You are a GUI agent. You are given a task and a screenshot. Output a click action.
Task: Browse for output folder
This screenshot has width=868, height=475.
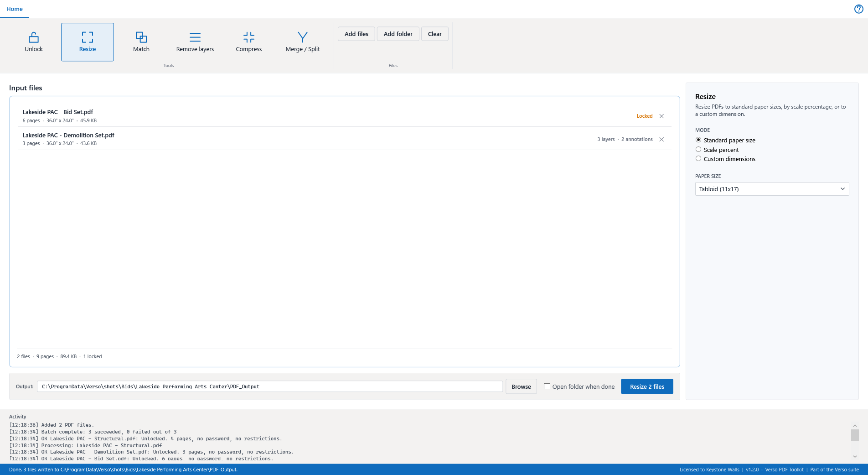click(521, 386)
